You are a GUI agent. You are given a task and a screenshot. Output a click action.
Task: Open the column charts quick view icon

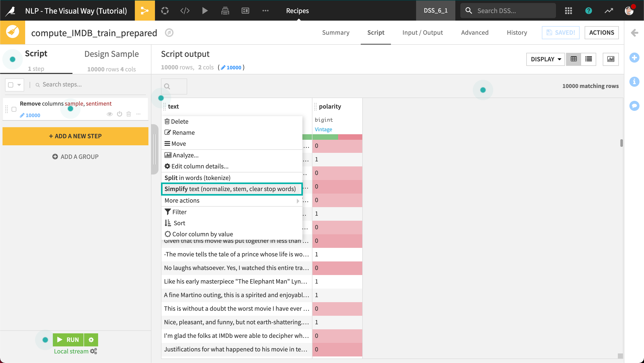tap(611, 59)
